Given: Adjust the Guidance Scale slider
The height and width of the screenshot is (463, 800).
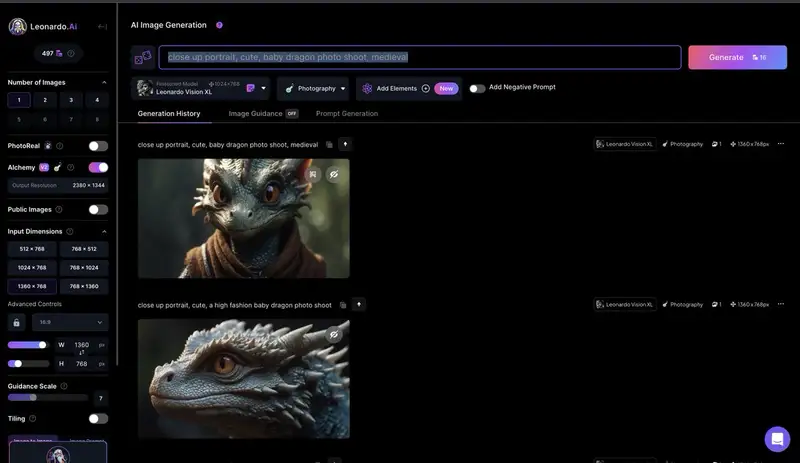Looking at the screenshot, I should [33, 397].
